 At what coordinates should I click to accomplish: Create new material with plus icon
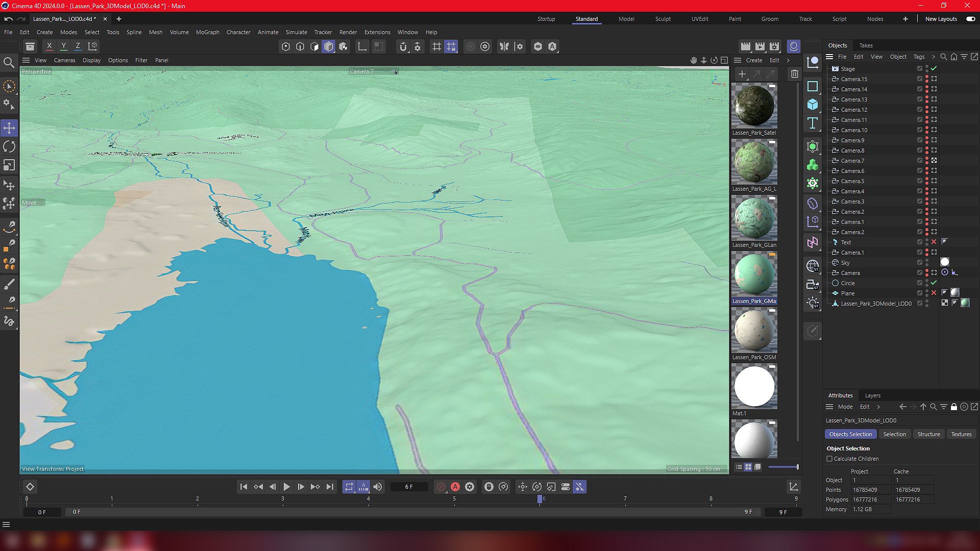(742, 74)
